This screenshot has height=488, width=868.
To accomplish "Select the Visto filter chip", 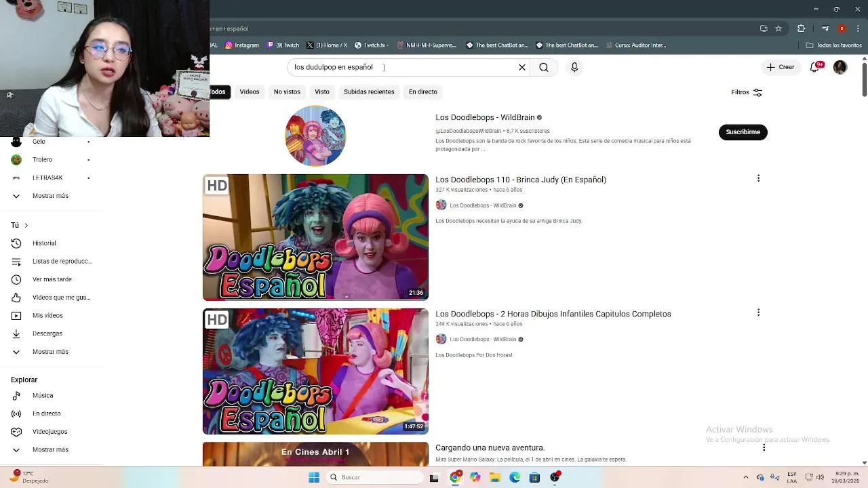I will pos(322,91).
